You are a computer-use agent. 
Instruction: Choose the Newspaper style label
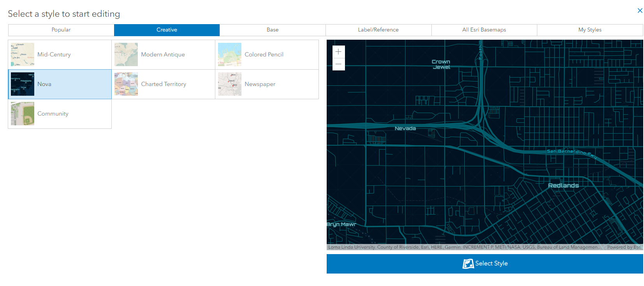(260, 84)
